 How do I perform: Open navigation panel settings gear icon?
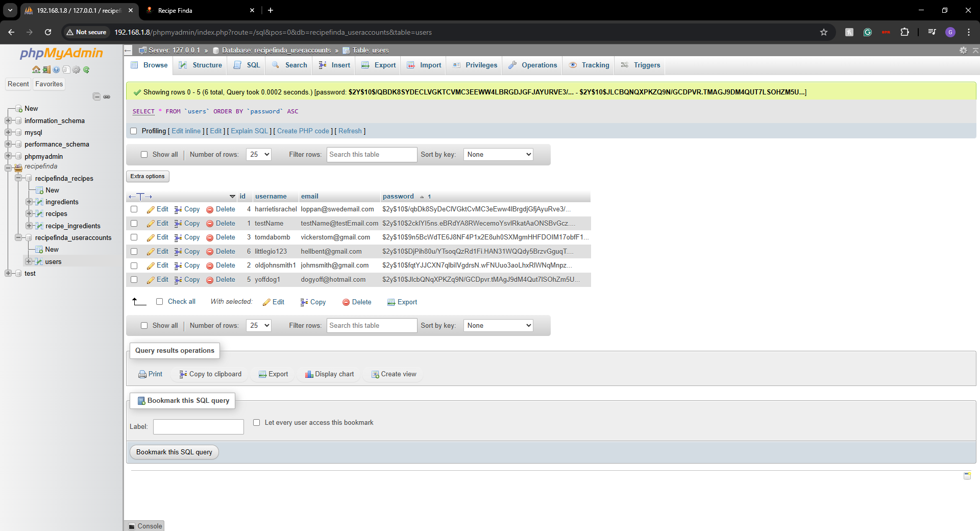pos(76,69)
